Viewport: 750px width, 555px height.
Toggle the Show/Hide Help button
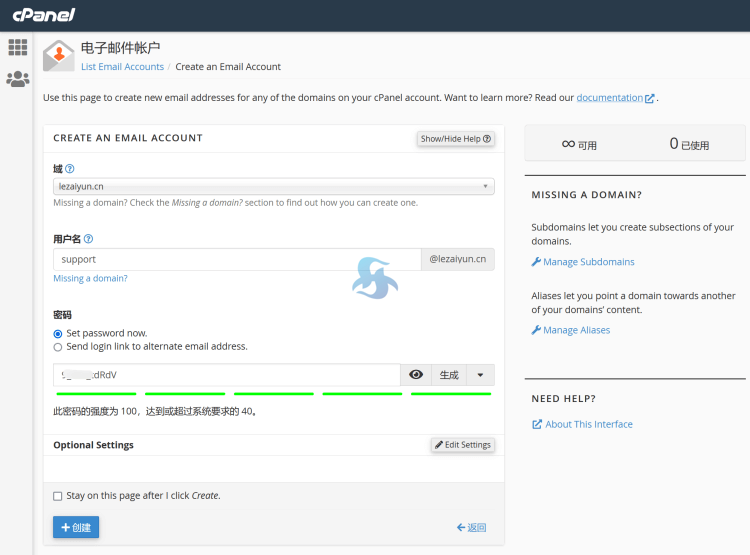455,139
